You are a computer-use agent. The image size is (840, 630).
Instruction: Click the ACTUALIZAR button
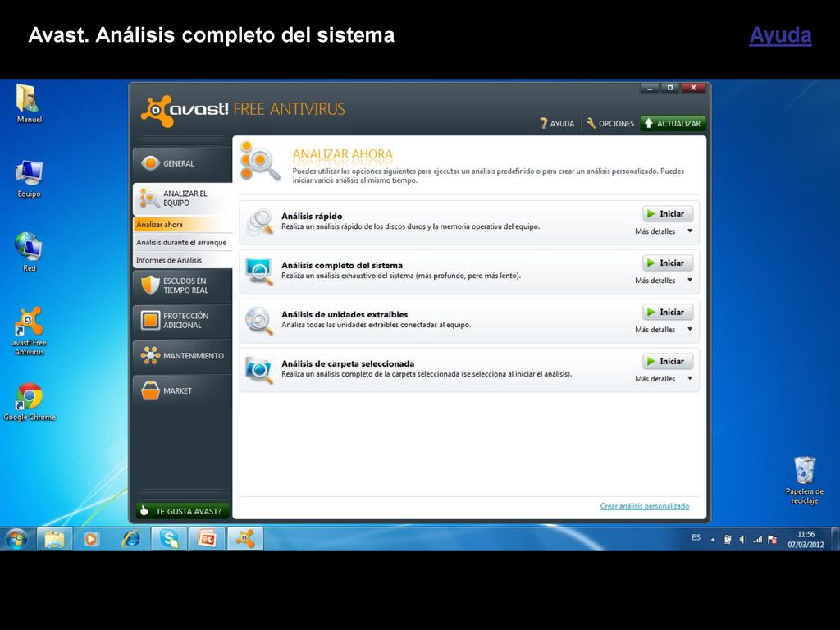(673, 123)
